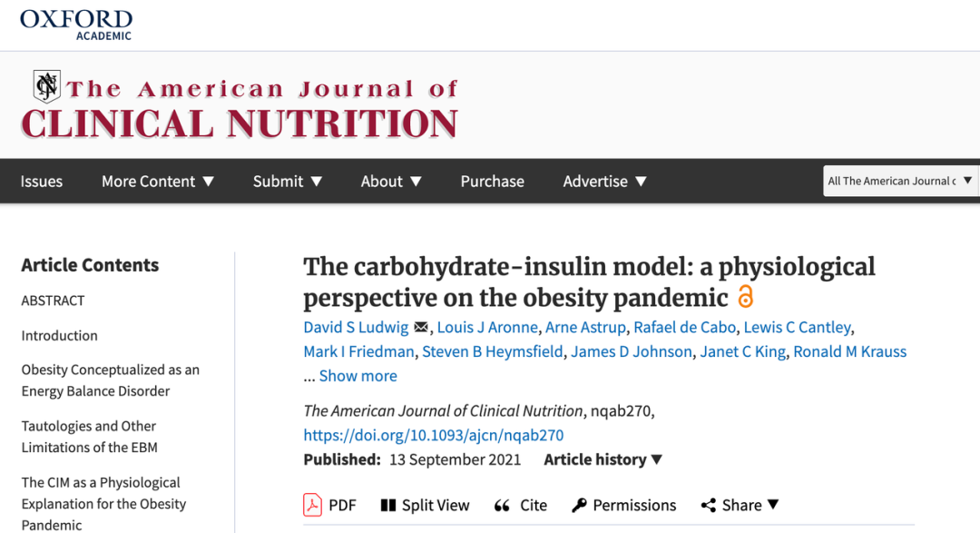Open the Submit dropdown menu
Viewport: 980px width, 533px height.
pos(288,182)
